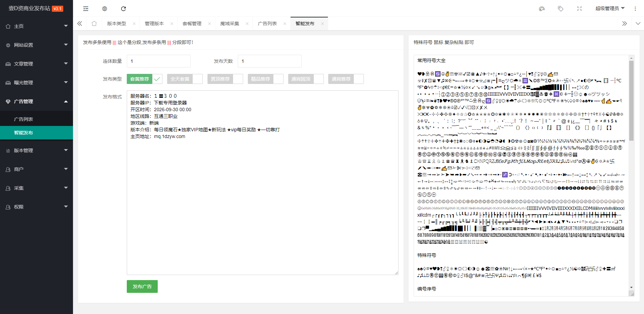Enable the 全天套黄 checkbox
The width and height of the screenshot is (644, 314).
pyautogui.click(x=185, y=79)
